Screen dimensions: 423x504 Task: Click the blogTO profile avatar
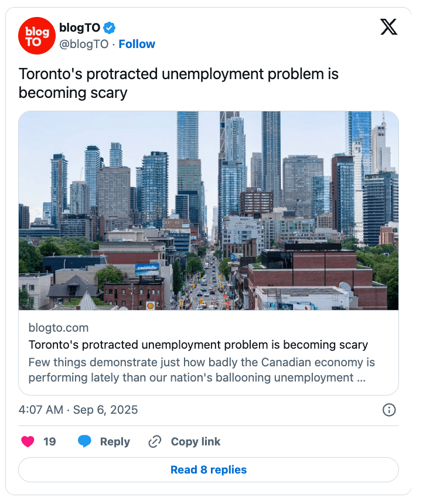click(x=37, y=36)
